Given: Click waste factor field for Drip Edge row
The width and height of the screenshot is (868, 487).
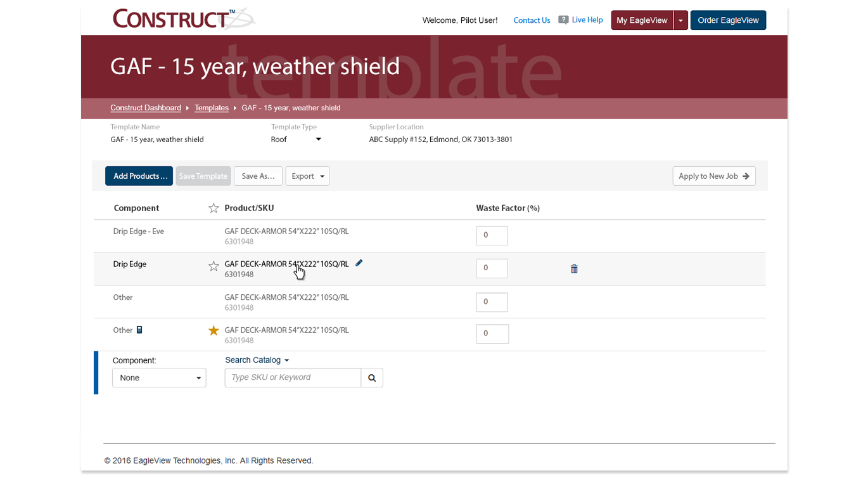Looking at the screenshot, I should [492, 268].
